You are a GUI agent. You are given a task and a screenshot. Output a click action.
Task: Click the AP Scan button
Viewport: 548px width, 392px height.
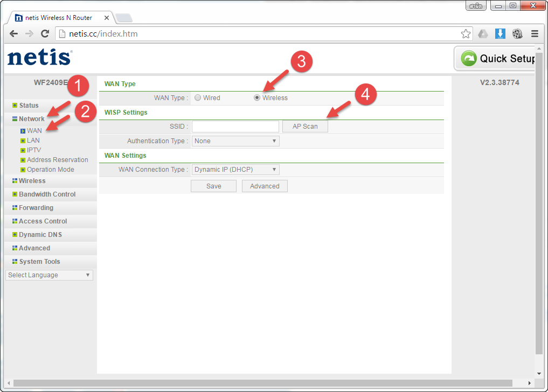pyautogui.click(x=305, y=127)
